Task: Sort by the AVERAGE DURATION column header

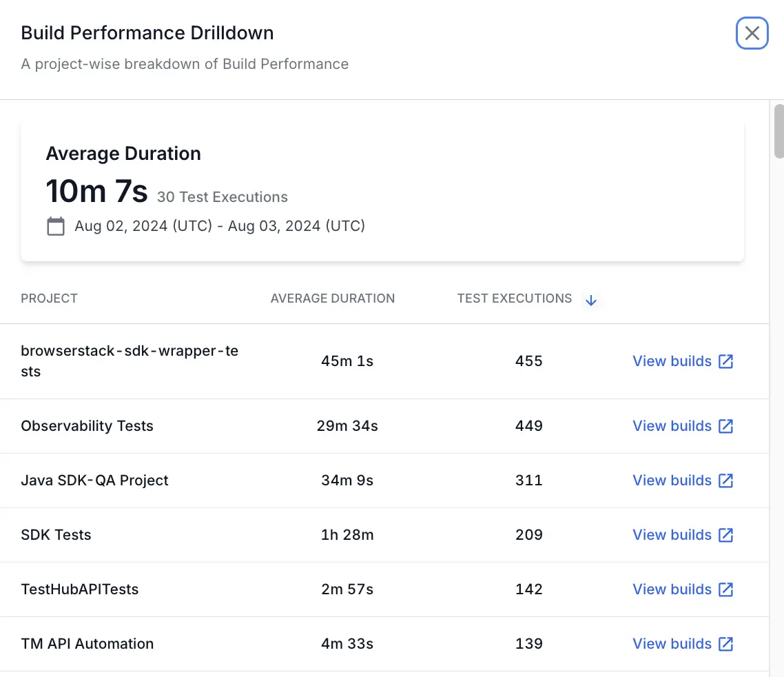Action: (333, 299)
